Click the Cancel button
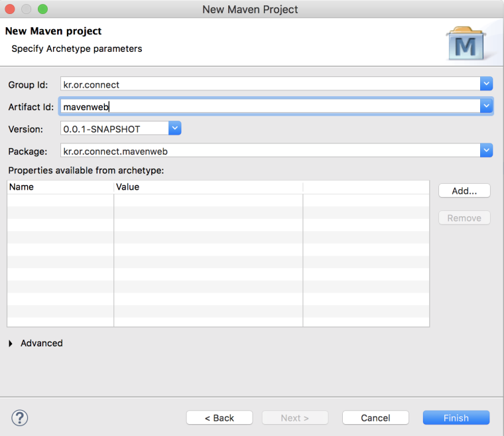This screenshot has height=436, width=504. [375, 417]
